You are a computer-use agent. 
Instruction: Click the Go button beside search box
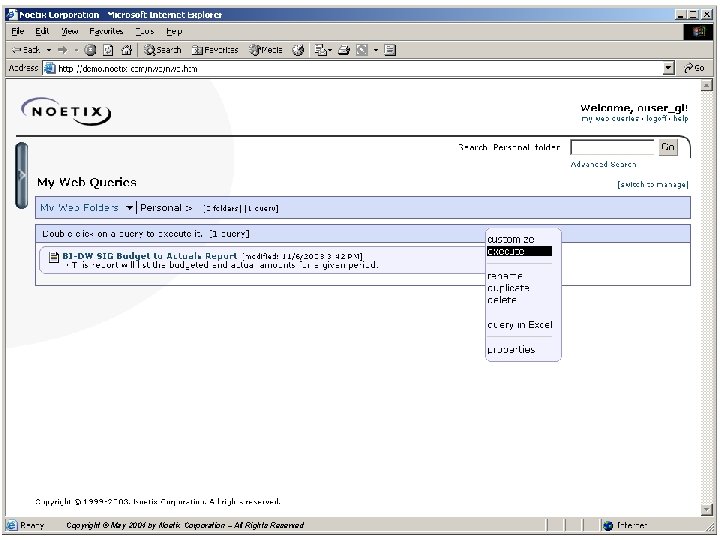(668, 147)
